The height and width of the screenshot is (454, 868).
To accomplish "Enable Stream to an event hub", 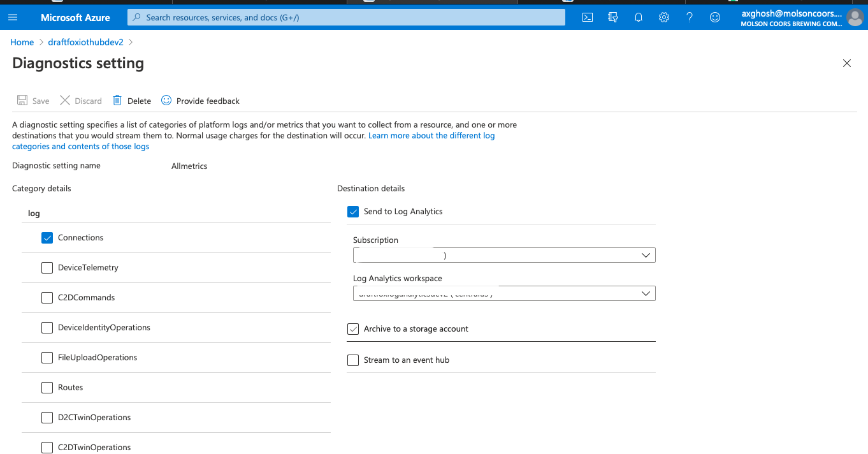I will point(353,360).
